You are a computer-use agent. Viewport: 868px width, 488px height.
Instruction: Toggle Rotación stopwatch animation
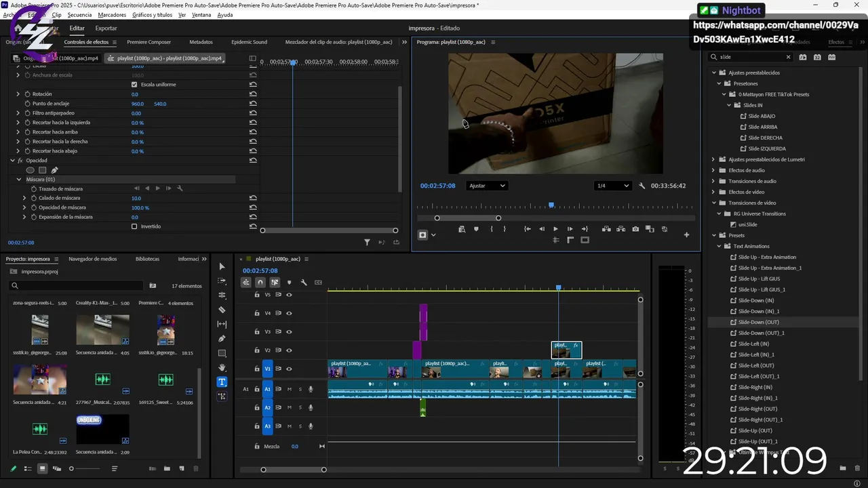coord(27,94)
